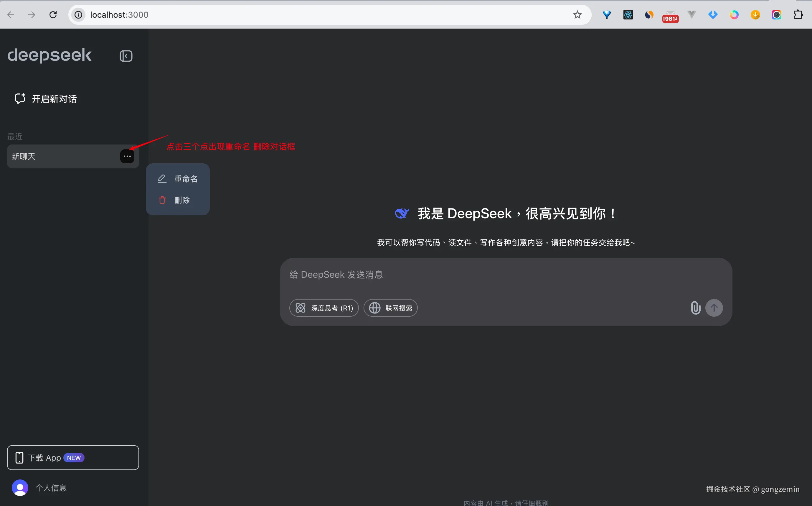Viewport: 812px width, 506px height.
Task: Click the 下载 App button
Action: click(x=73, y=457)
